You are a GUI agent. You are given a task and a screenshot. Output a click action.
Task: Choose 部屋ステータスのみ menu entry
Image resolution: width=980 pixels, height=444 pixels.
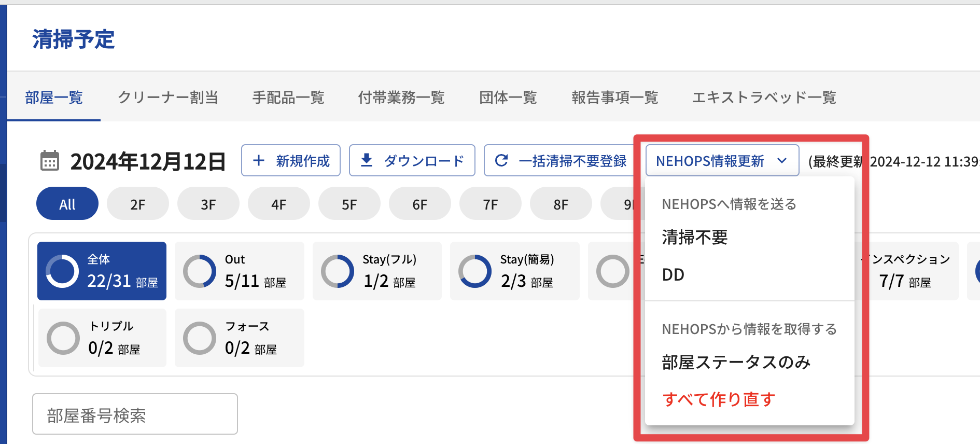[736, 362]
